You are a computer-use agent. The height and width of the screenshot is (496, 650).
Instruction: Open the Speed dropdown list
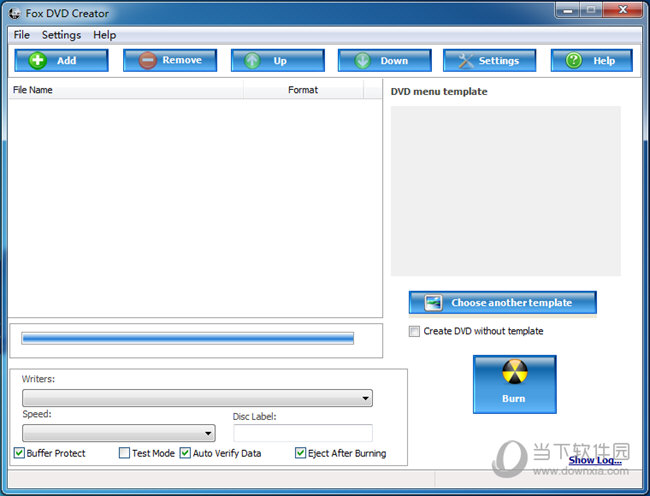[x=119, y=433]
